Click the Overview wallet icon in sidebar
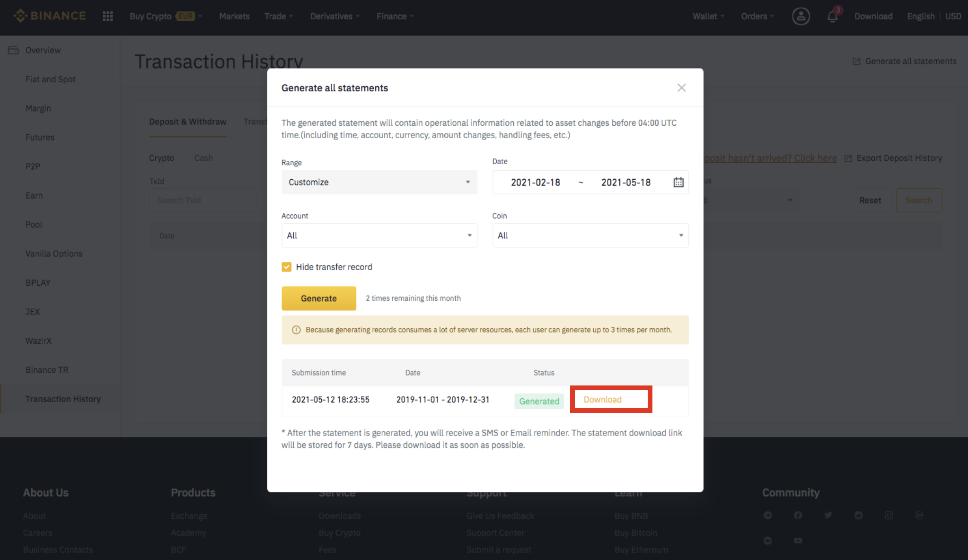 (x=13, y=50)
